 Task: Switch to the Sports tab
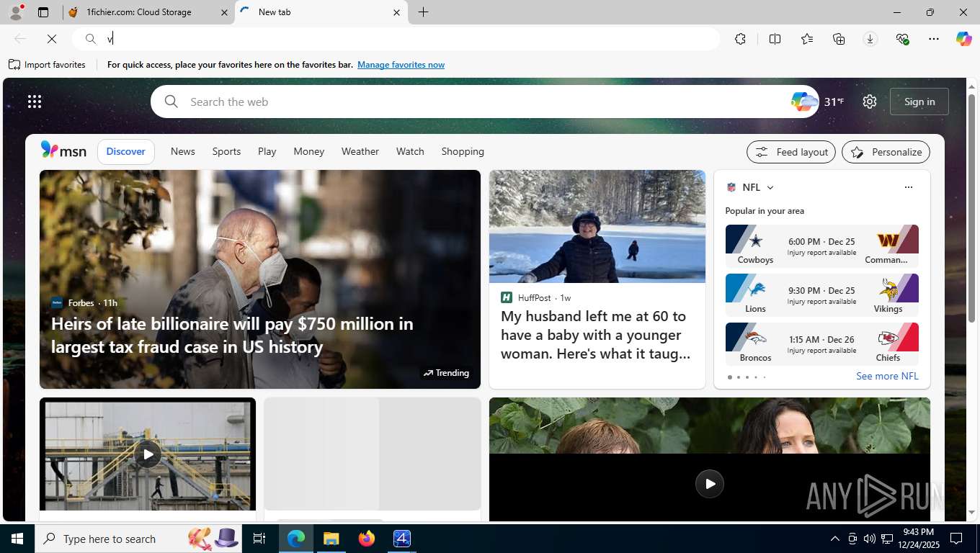tap(226, 151)
